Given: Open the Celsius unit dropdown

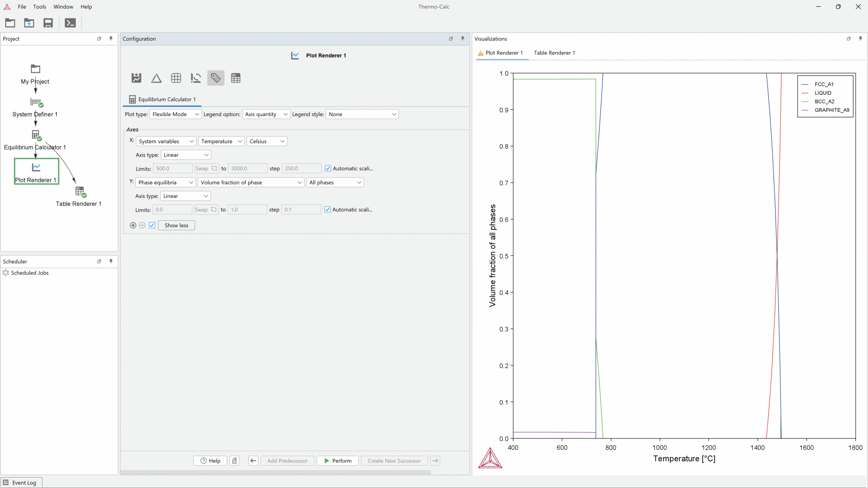Looking at the screenshot, I should 267,141.
